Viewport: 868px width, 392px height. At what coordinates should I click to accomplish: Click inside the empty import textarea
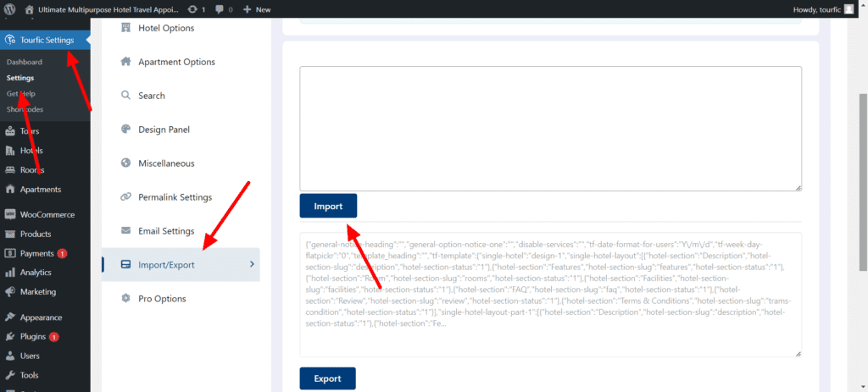pos(550,128)
